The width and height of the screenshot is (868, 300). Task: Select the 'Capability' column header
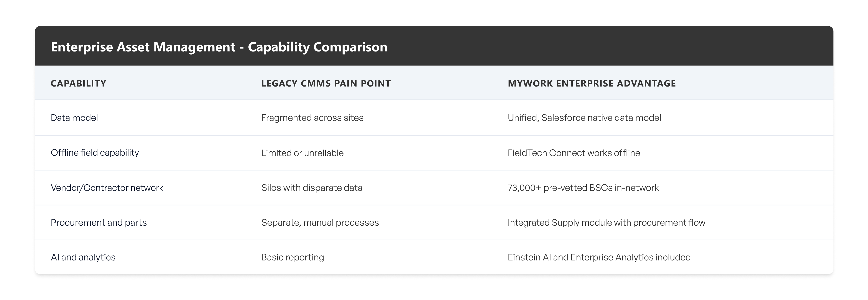(x=78, y=83)
